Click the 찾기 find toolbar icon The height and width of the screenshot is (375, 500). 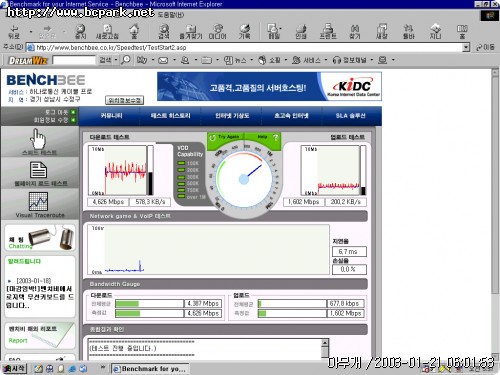click(x=355, y=32)
